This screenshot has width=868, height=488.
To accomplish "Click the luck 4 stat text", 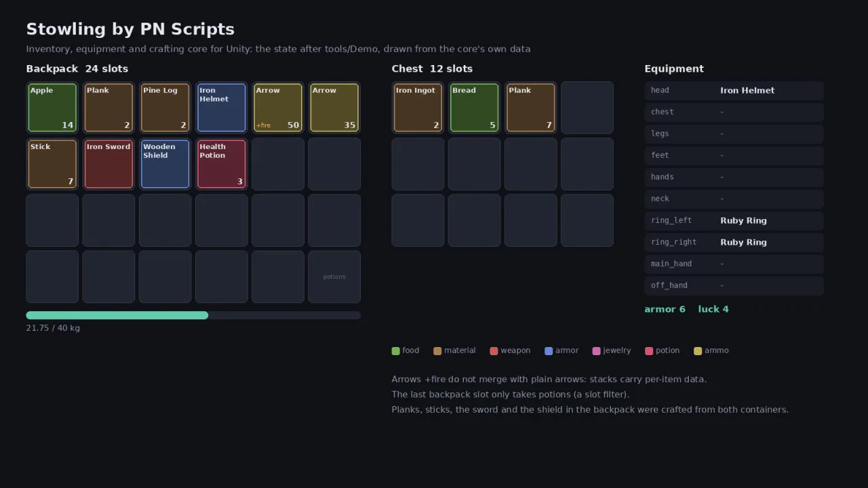I will pyautogui.click(x=713, y=309).
